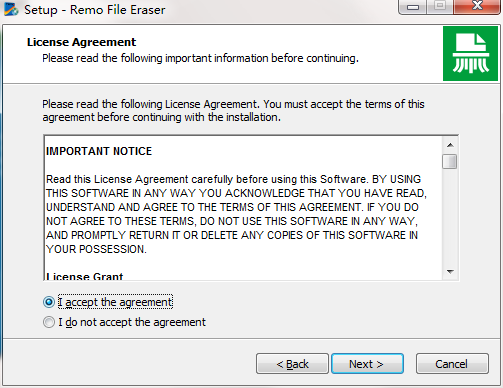Click the license box scroll down arrow

450,272
